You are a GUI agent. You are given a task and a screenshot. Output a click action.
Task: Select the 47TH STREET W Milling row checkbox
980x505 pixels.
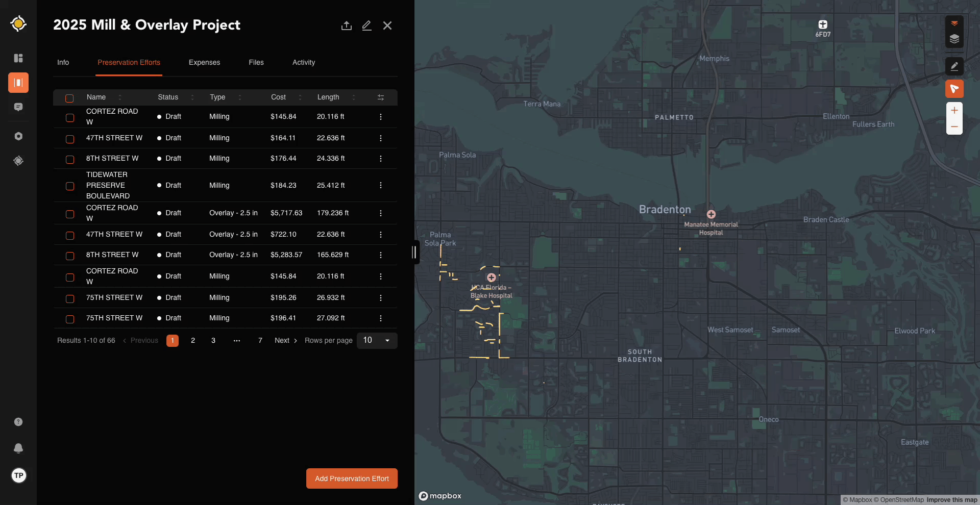tap(70, 139)
